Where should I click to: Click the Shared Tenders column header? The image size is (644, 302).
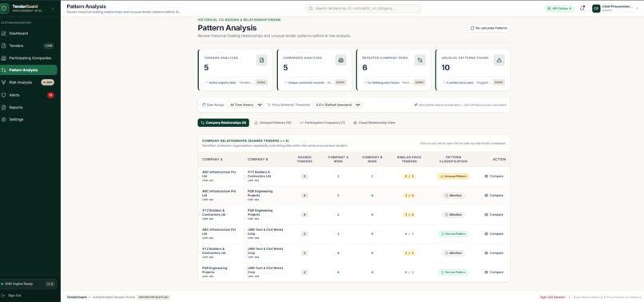(x=304, y=160)
